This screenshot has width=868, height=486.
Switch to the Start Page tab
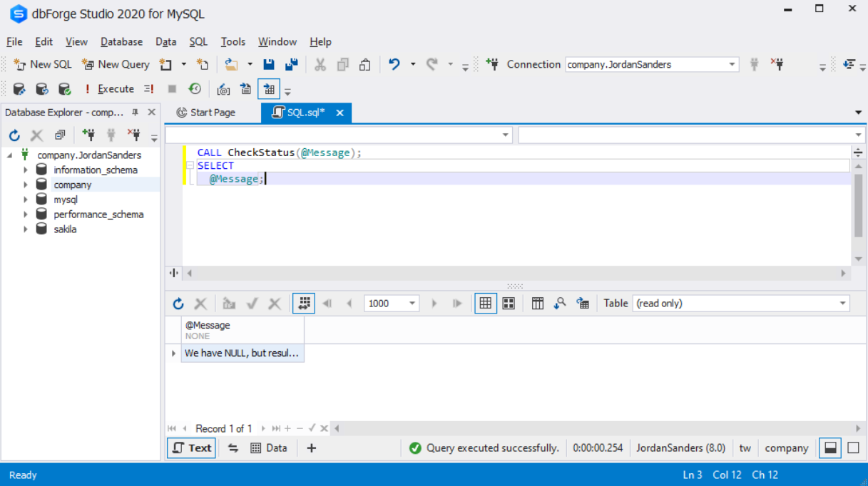tap(205, 113)
